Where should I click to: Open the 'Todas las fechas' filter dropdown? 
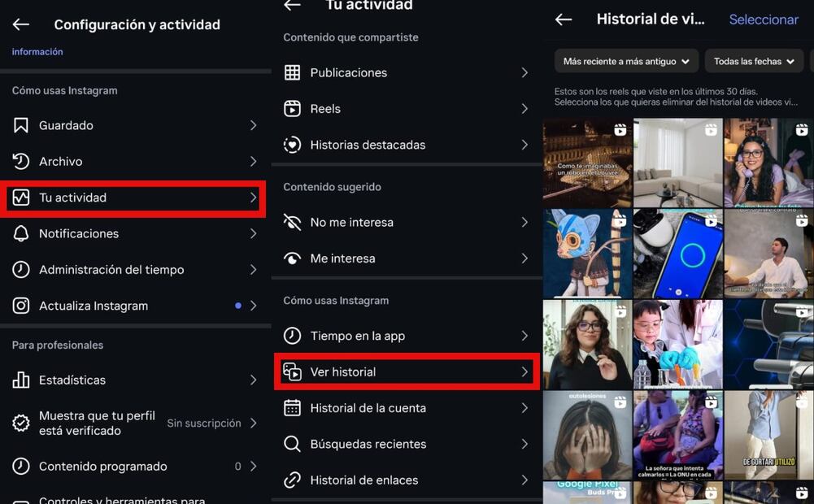click(x=753, y=61)
